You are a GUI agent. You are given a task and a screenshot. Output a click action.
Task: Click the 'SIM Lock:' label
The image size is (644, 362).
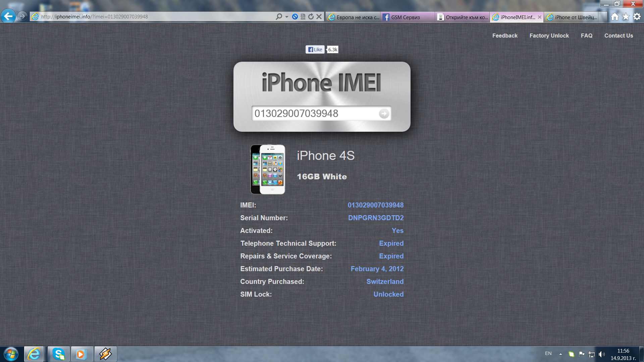pos(256,294)
